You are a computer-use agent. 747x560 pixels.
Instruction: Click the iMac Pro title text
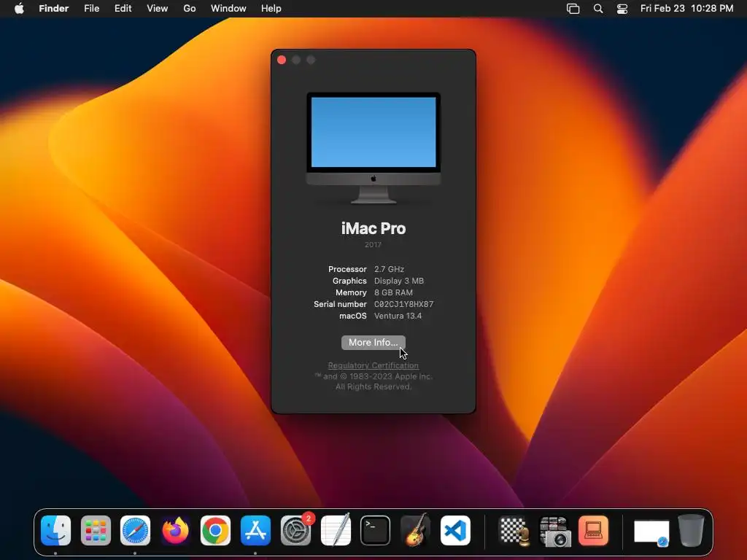click(373, 228)
